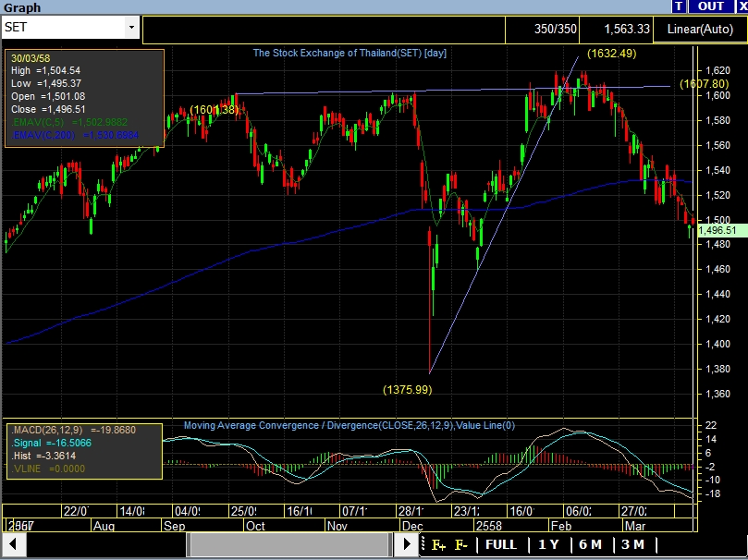
Task: Click the Aug month label on timeline
Action: (x=104, y=526)
